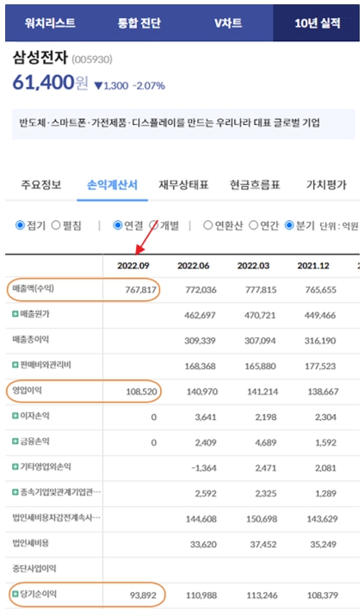This screenshot has width=364, height=616.
Task: Open the 워치리스트 top tab
Action: click(x=50, y=22)
